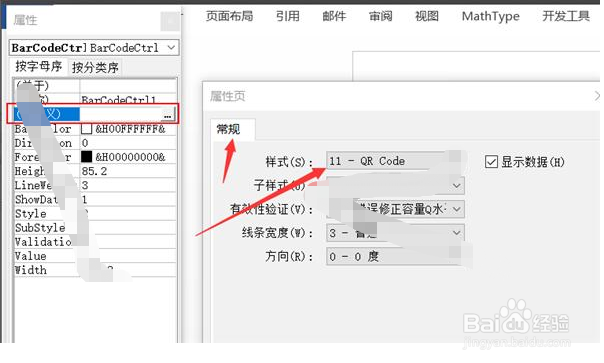604x363 pixels.
Task: Click the BackColor white color swatch
Action: [x=87, y=129]
